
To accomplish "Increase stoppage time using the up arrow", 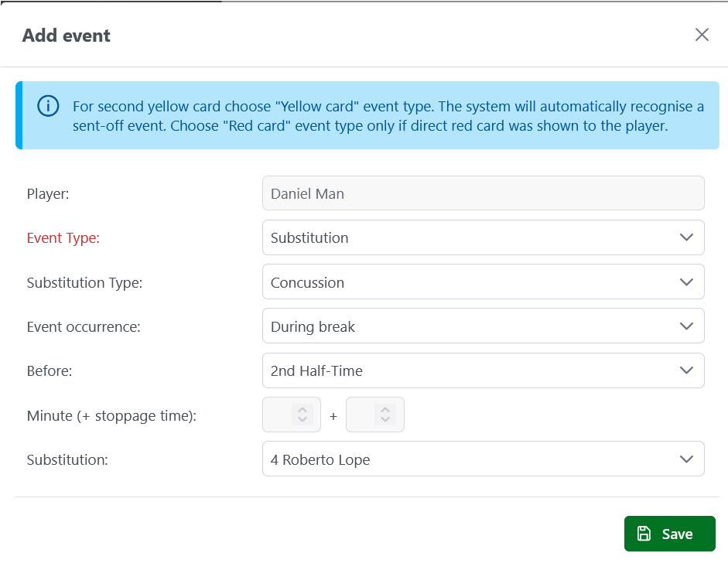I will (x=385, y=409).
